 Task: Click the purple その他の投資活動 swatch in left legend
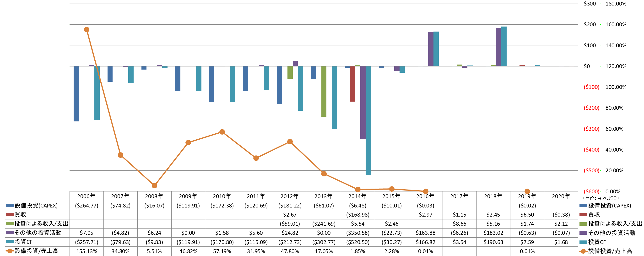[x=10, y=233]
